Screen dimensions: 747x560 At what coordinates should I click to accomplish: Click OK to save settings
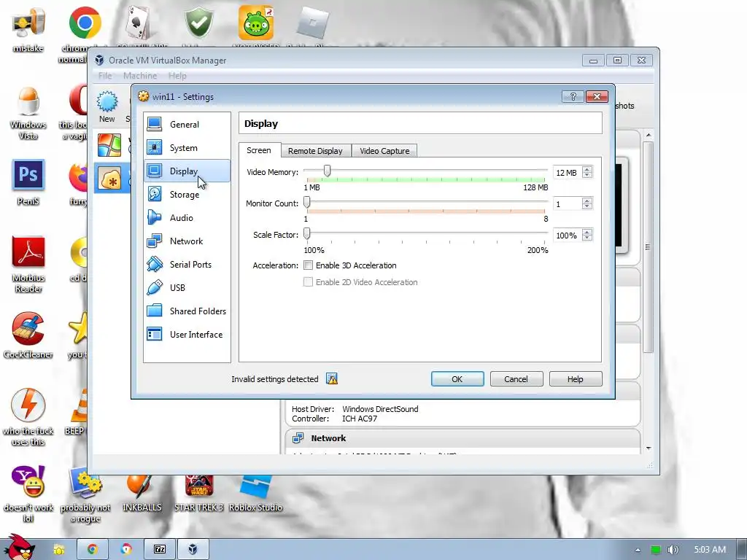[457, 379]
